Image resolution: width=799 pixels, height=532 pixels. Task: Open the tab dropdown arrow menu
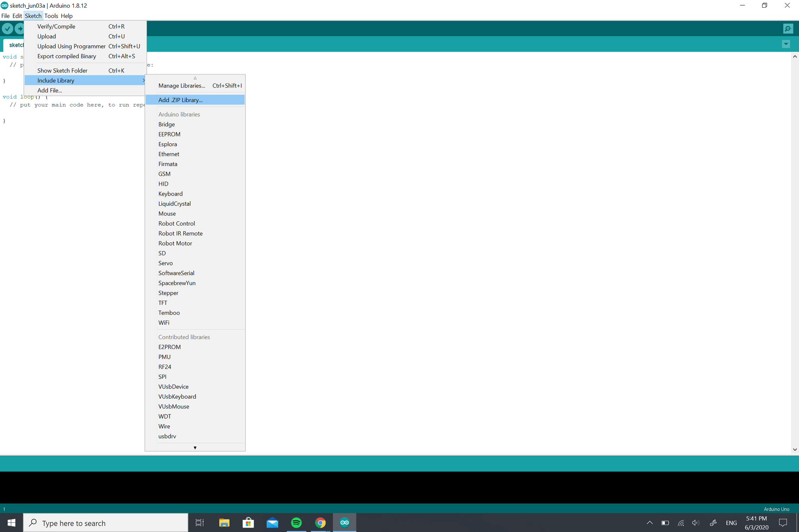(786, 44)
